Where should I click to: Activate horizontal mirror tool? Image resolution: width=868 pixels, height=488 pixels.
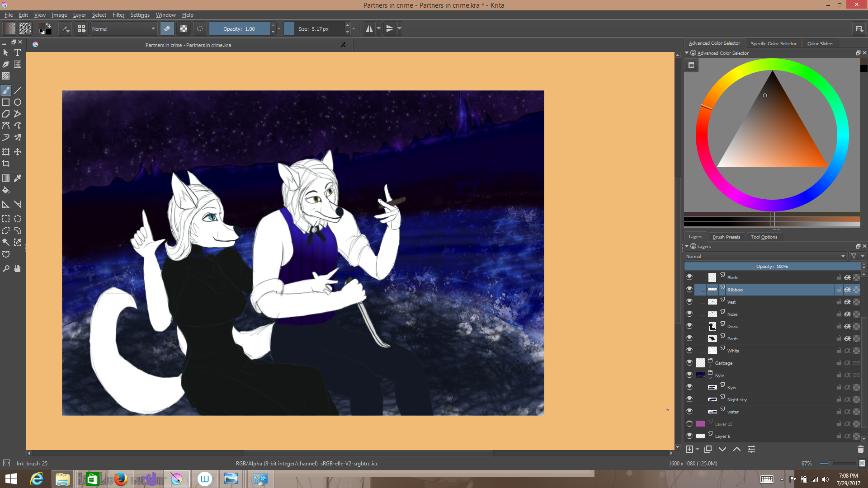[x=369, y=29]
